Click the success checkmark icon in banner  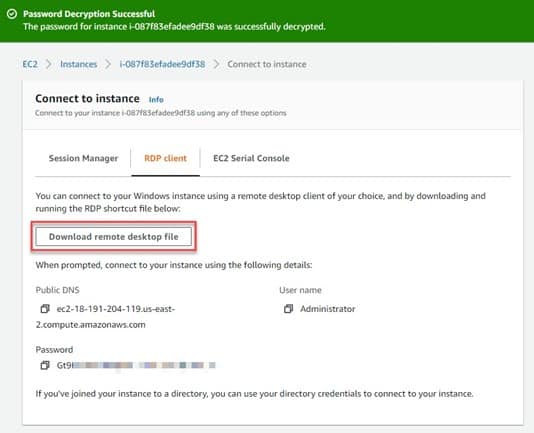coord(12,14)
